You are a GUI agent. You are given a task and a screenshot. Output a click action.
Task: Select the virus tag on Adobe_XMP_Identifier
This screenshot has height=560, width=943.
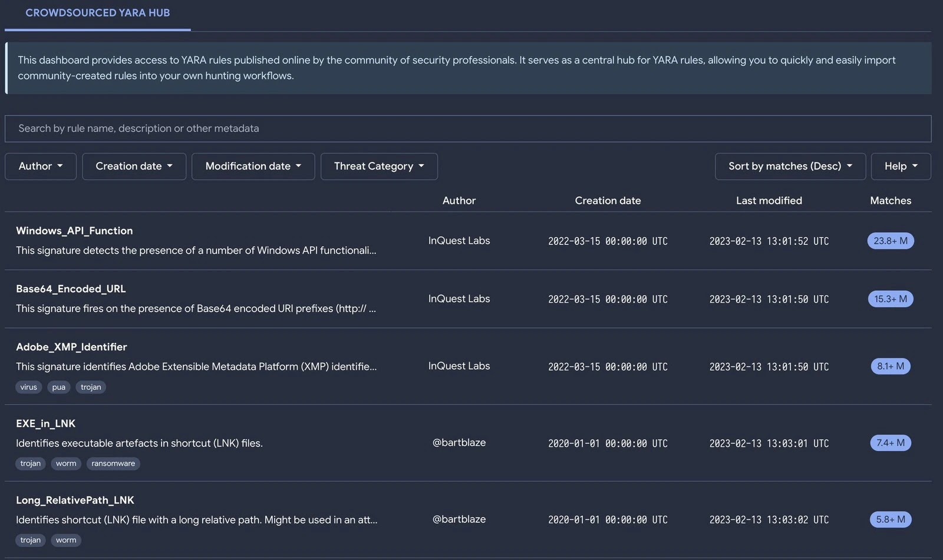28,387
